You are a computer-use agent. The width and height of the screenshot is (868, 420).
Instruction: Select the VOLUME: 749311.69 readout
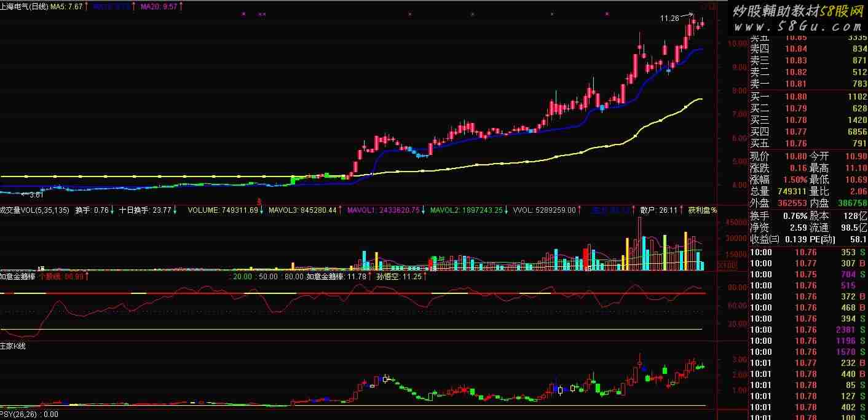point(223,210)
